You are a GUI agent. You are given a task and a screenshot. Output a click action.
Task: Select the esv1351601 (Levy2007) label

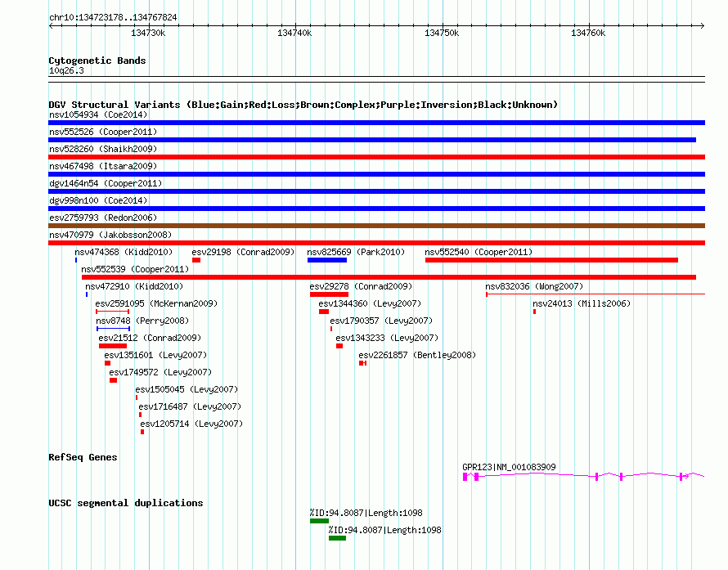[x=155, y=355]
